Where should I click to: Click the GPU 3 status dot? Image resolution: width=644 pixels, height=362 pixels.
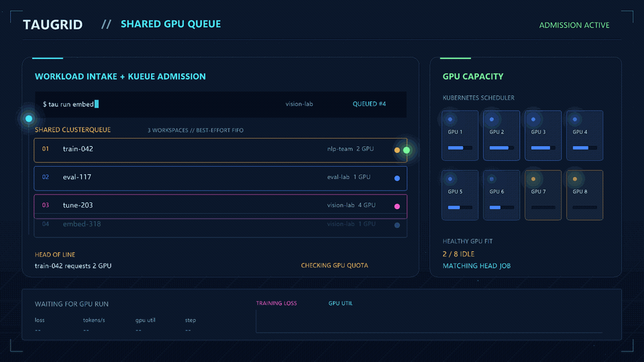pos(533,119)
